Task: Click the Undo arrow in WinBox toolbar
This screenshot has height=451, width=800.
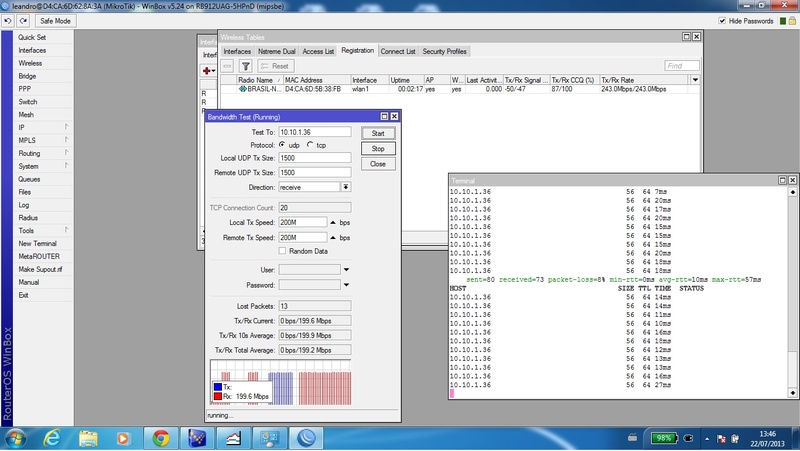Action: pyautogui.click(x=8, y=20)
